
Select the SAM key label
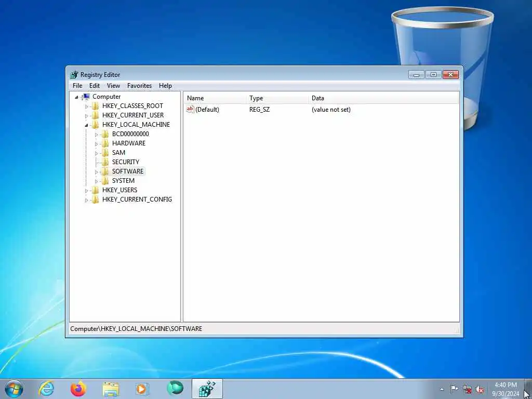click(x=119, y=153)
